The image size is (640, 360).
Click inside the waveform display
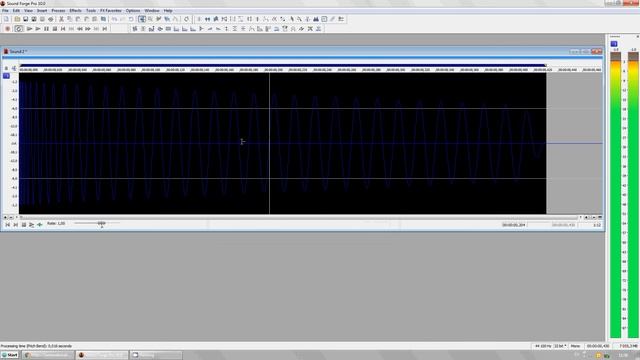click(x=282, y=143)
